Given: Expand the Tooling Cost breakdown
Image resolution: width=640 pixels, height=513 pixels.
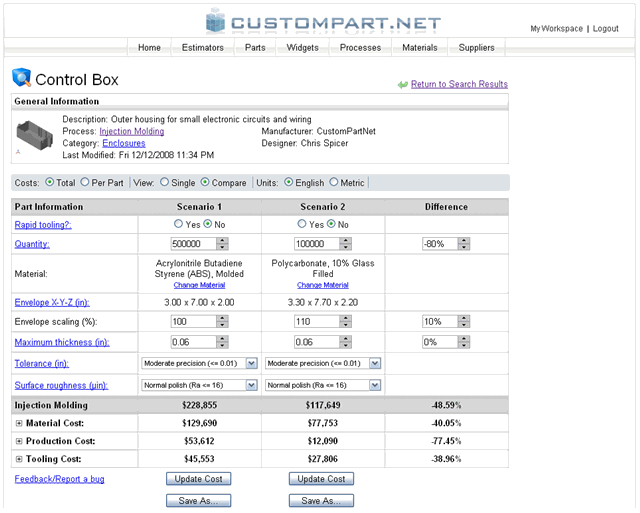Looking at the screenshot, I should pyautogui.click(x=19, y=459).
